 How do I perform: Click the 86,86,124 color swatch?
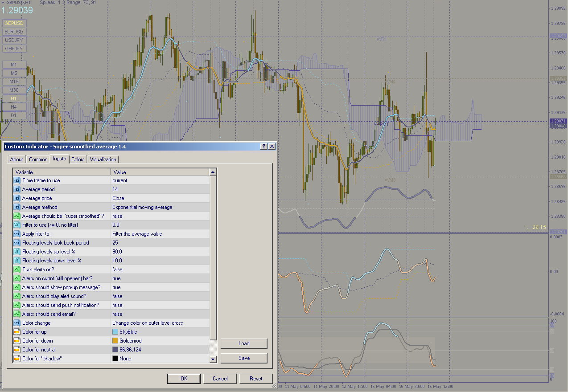tap(115, 350)
